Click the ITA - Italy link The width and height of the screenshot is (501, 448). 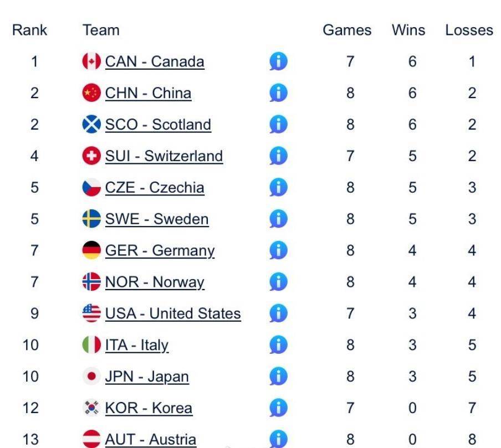[x=137, y=346]
